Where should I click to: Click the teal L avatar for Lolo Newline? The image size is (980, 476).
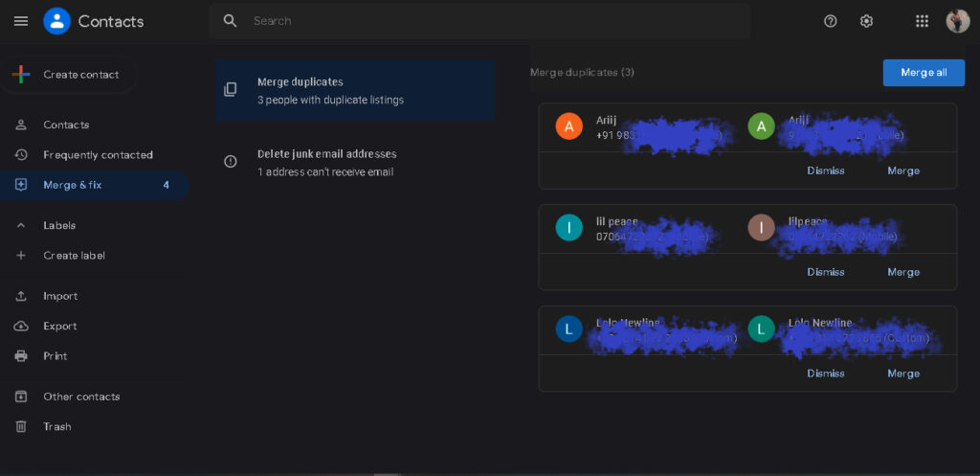tap(761, 329)
